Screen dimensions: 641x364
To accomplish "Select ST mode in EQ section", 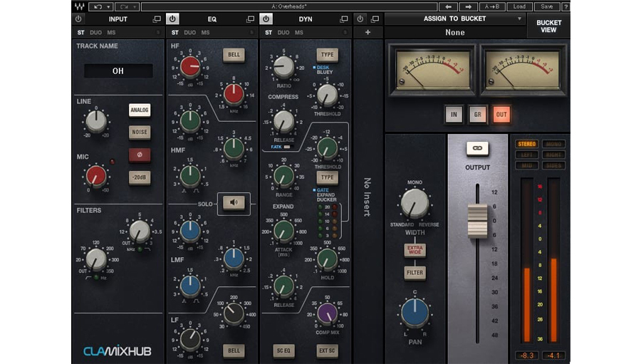I will tap(175, 32).
